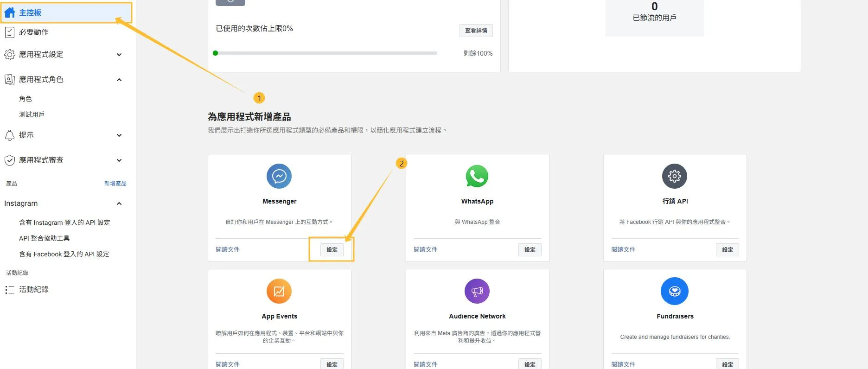This screenshot has width=868, height=369.
Task: Open the 活動紀錄 menu label
Action: pyautogui.click(x=33, y=290)
